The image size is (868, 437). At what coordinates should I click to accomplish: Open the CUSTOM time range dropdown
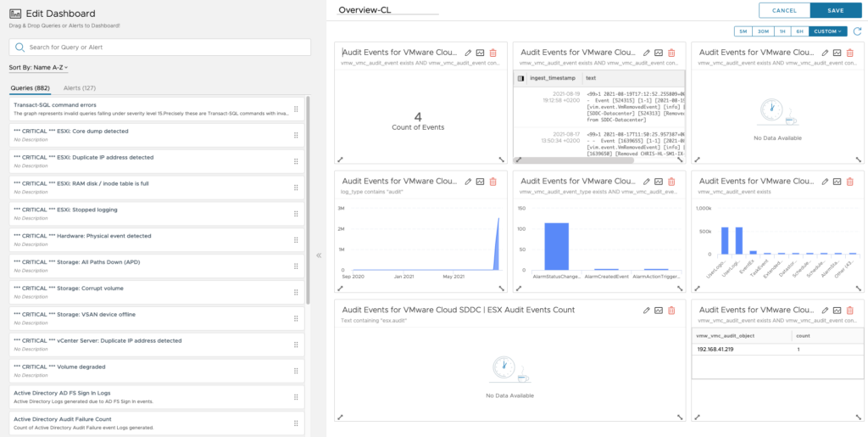click(x=827, y=31)
